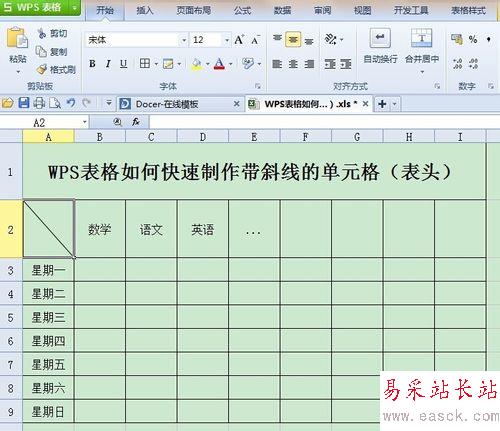Click the currency number format icon
The height and width of the screenshot is (431, 500).
(457, 39)
